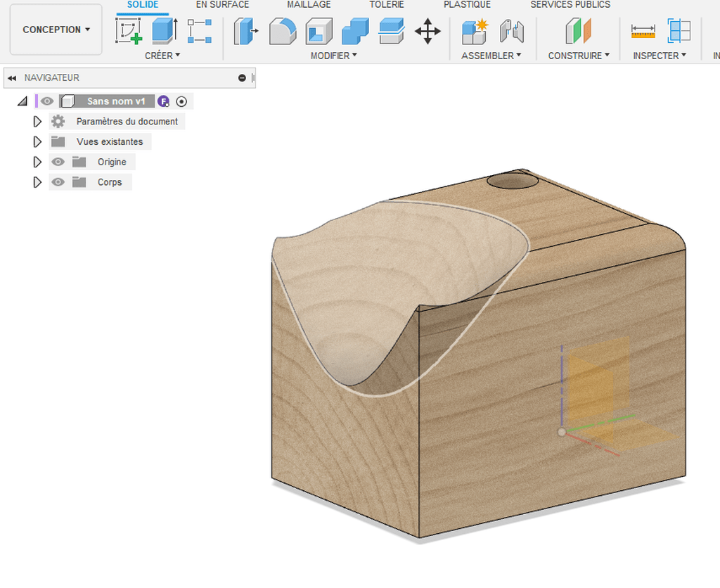
Task: Open the INSPECTER dropdown menu
Action: tap(660, 56)
